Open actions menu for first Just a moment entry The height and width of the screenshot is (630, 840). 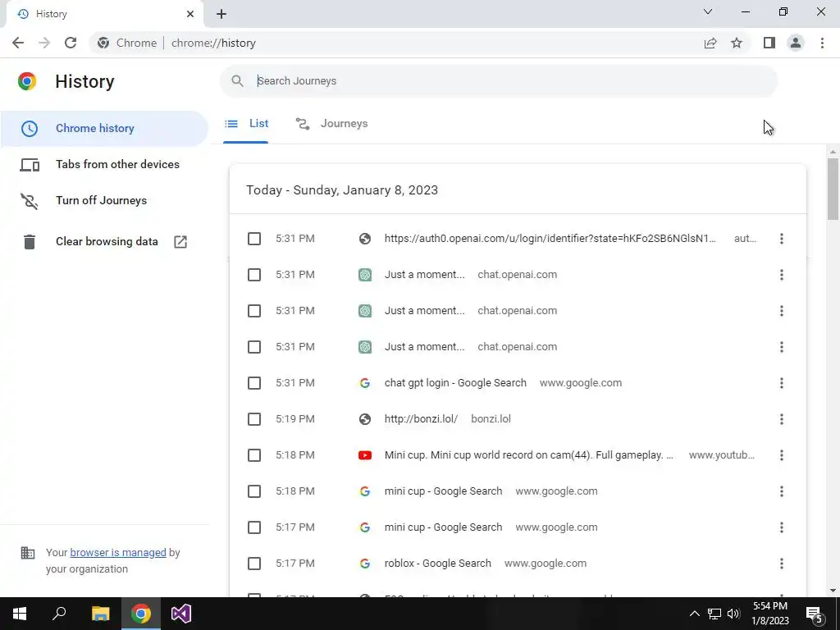[x=782, y=275]
